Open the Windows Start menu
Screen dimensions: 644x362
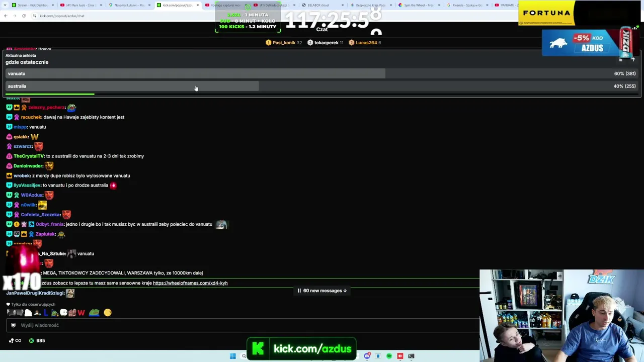point(232,356)
